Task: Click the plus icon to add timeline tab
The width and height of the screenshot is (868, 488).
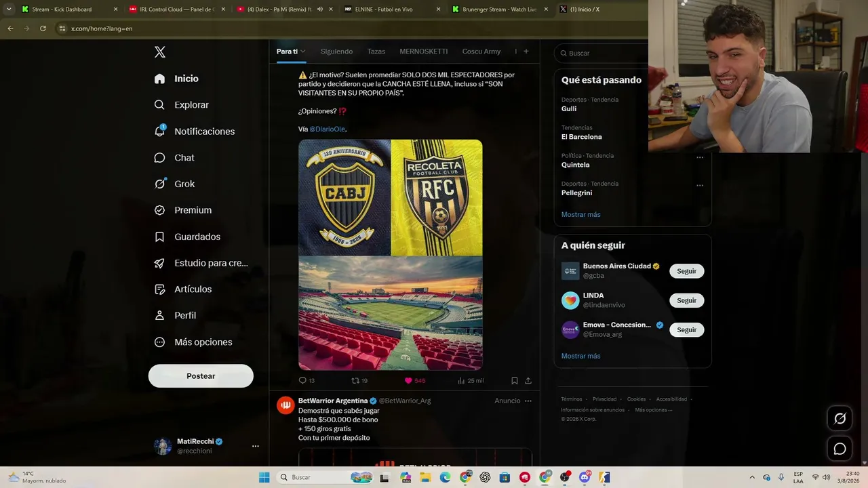Action: (x=526, y=52)
